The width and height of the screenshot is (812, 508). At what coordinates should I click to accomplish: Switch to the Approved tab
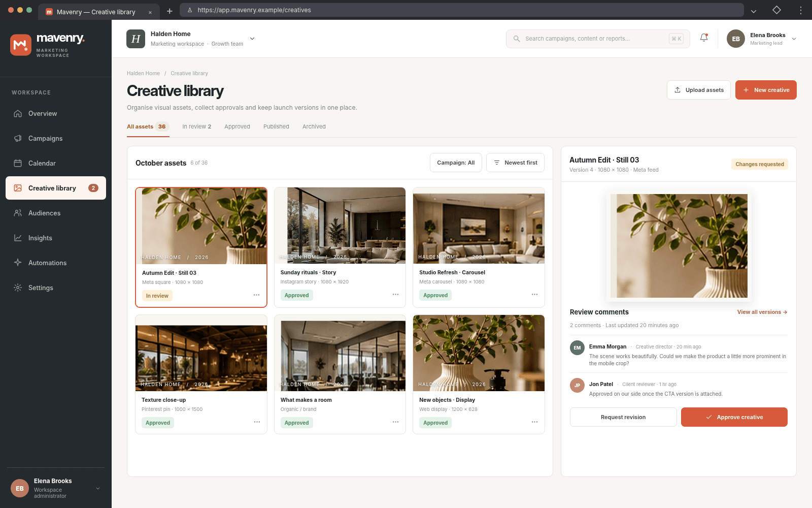pos(238,126)
